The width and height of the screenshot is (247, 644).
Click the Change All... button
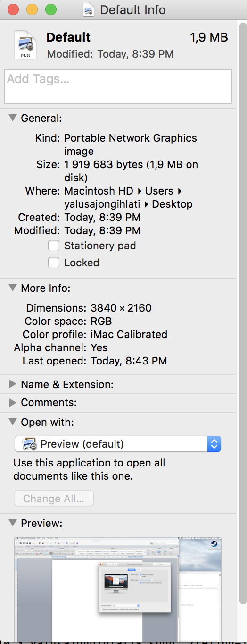tap(54, 499)
